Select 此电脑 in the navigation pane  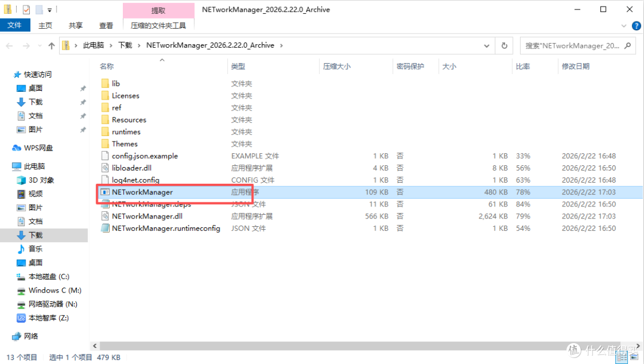34,166
